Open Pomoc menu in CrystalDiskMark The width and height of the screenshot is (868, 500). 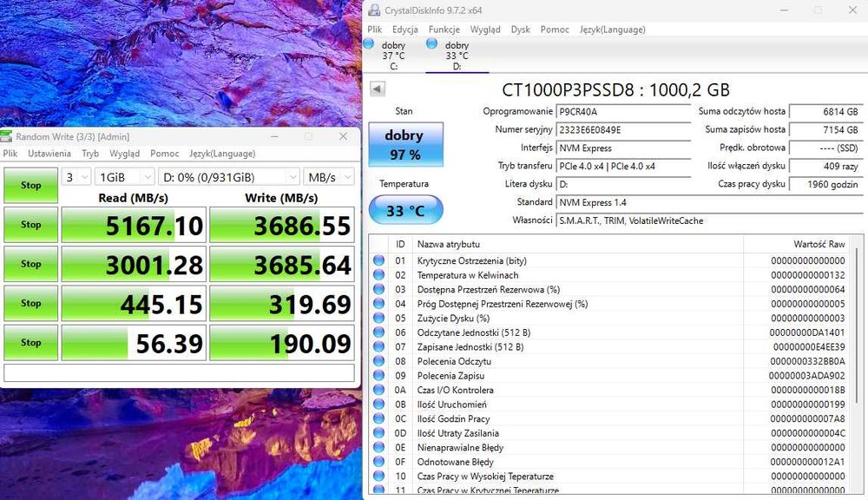pos(164,154)
